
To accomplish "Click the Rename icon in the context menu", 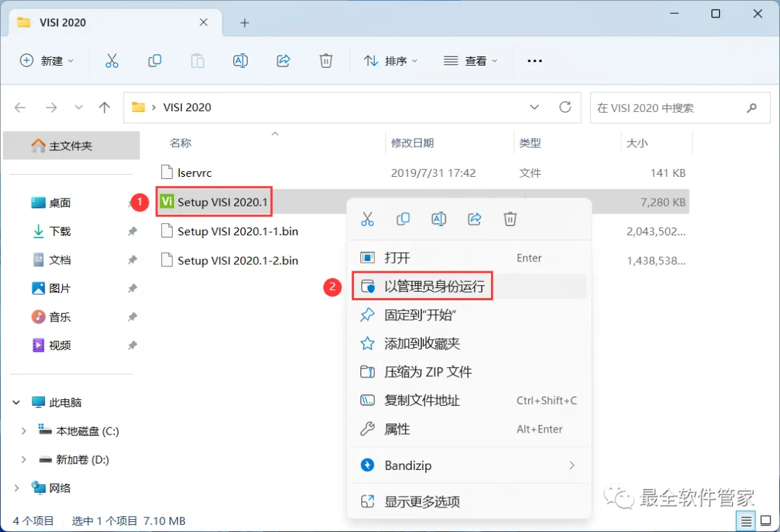I will pos(439,219).
